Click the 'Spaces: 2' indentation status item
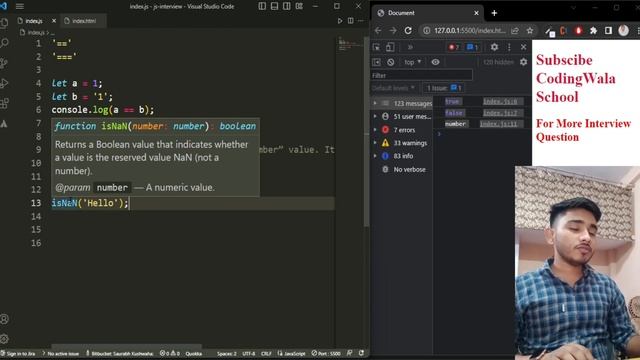 point(227,353)
